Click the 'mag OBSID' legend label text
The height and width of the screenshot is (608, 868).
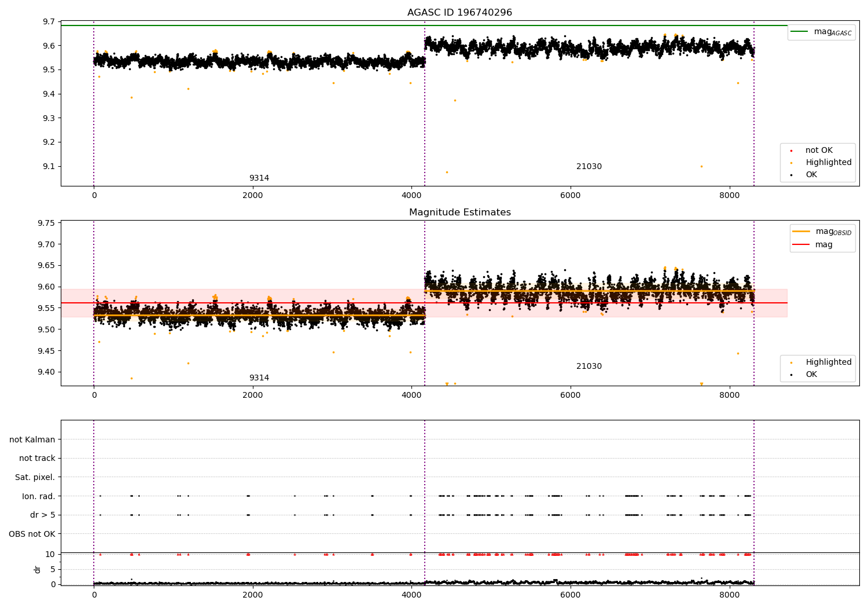tap(833, 232)
